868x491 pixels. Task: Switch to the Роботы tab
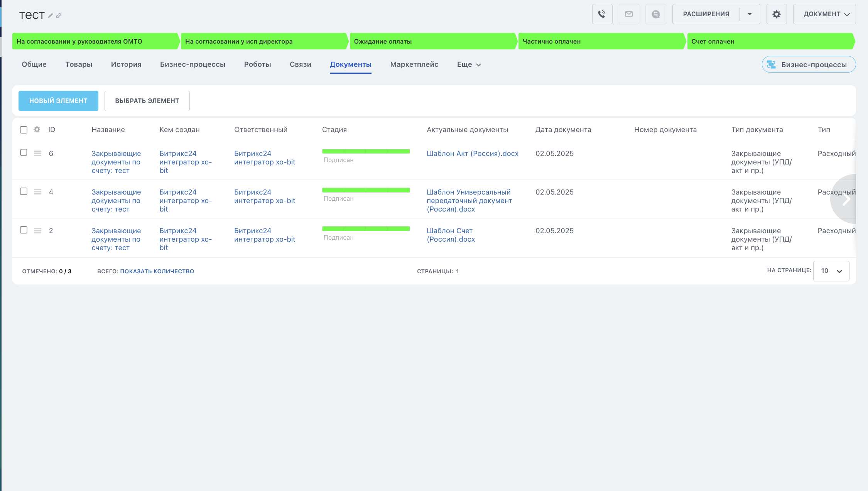pyautogui.click(x=257, y=64)
